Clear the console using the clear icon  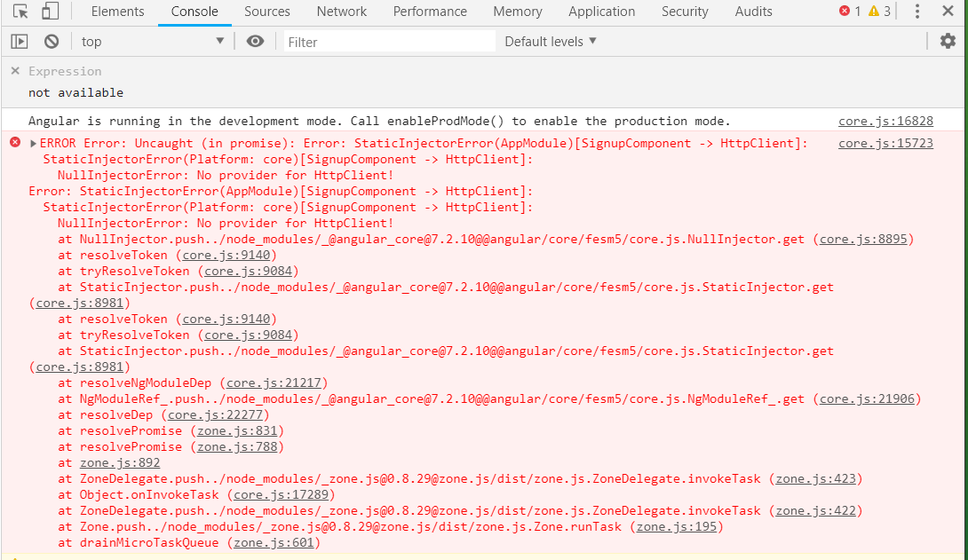click(x=51, y=41)
